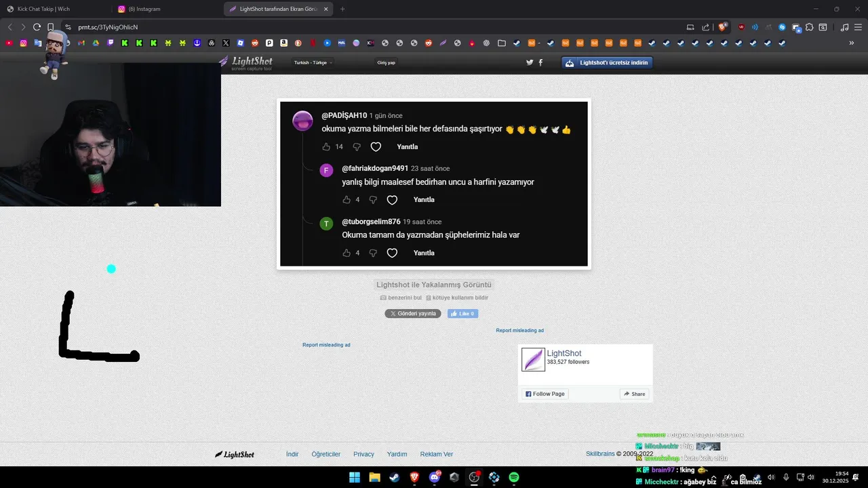This screenshot has height=488, width=868.
Task: Click the Skillbrains footer link
Action: coord(600,453)
